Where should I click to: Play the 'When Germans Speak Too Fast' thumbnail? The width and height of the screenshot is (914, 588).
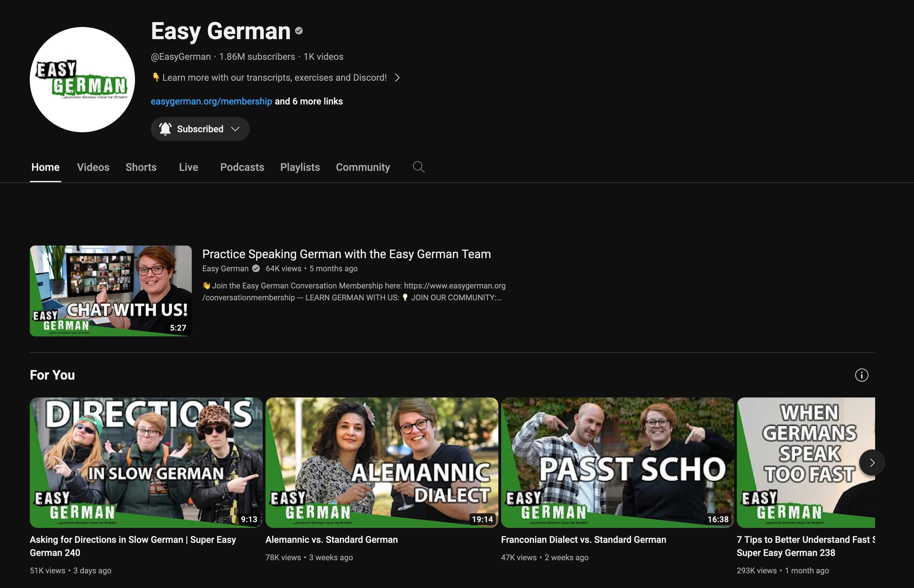coord(805,463)
